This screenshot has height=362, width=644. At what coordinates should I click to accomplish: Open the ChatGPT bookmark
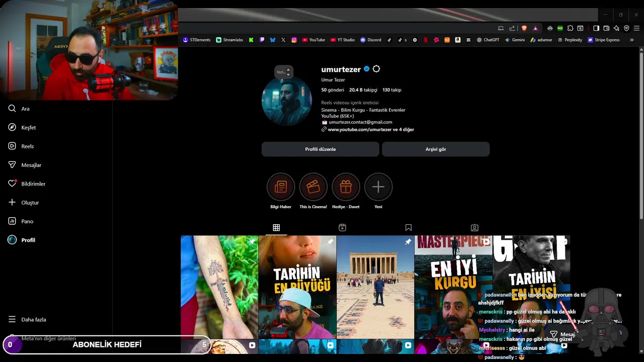coord(488,40)
